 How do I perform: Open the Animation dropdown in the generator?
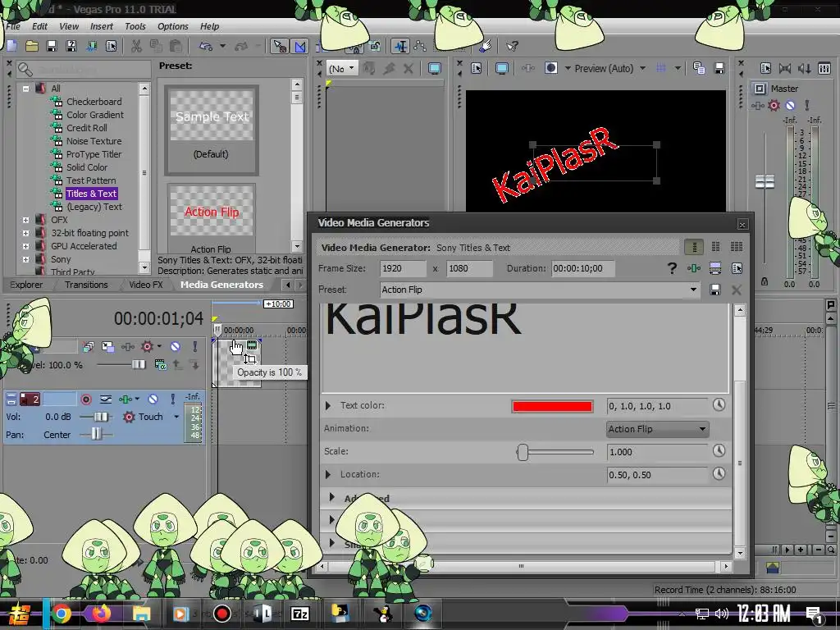(x=657, y=429)
